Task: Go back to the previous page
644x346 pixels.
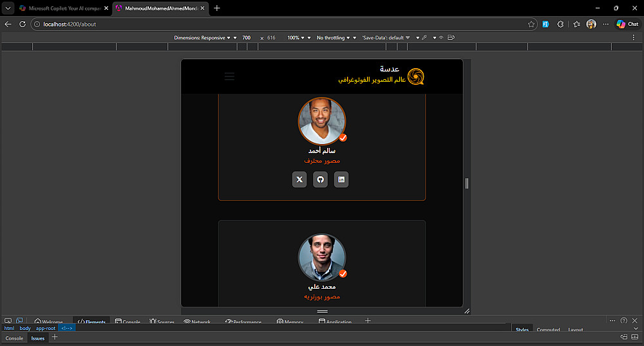Action: coord(8,24)
